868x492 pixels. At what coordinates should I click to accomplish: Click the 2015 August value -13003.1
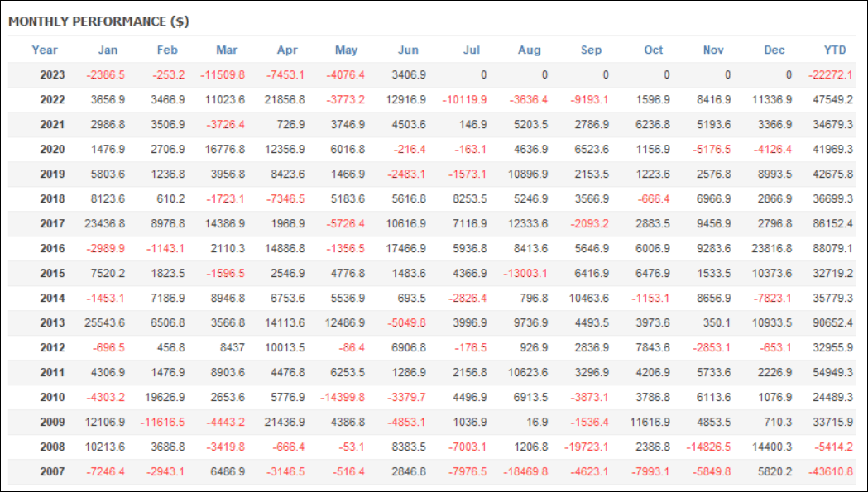click(x=525, y=274)
